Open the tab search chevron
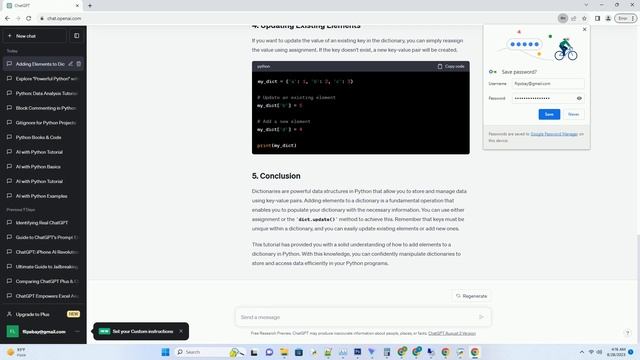Viewport: 640px width, 360px height. [586, 5]
